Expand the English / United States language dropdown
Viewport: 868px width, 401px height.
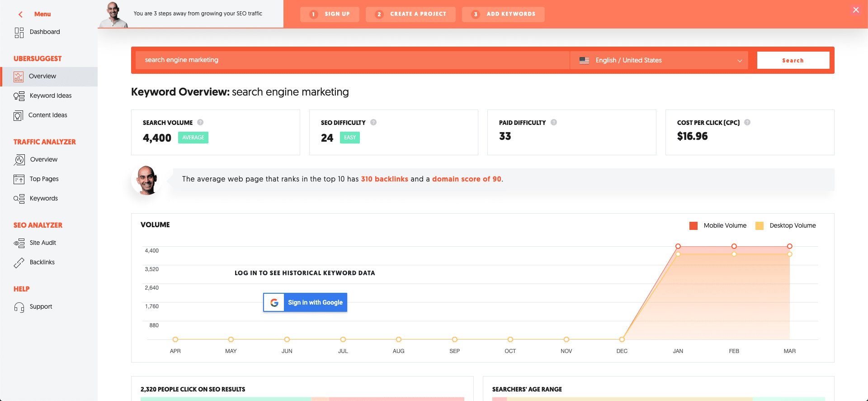659,60
